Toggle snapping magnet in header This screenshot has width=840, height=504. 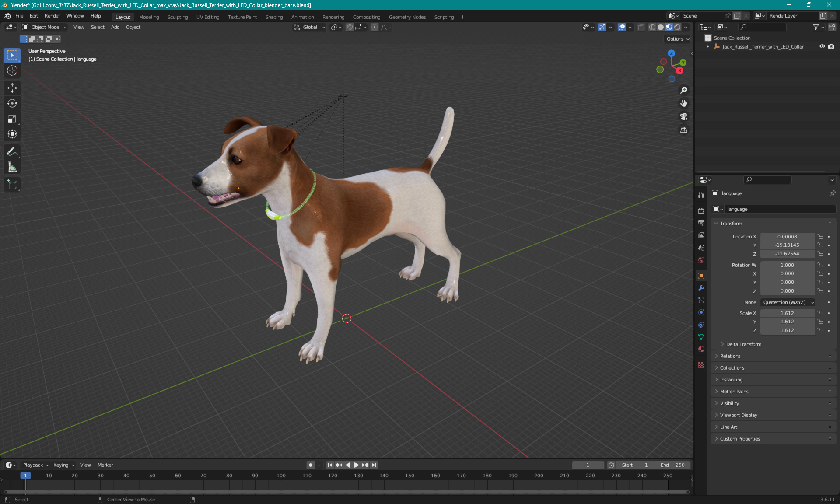349,27
